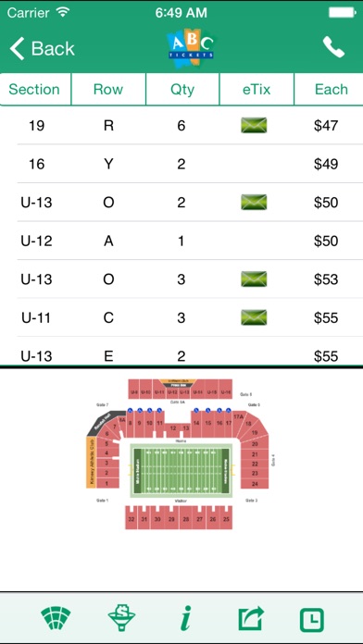Image resolution: width=363 pixels, height=644 pixels.
Task: Show event info with the i icon
Action: pos(186,618)
